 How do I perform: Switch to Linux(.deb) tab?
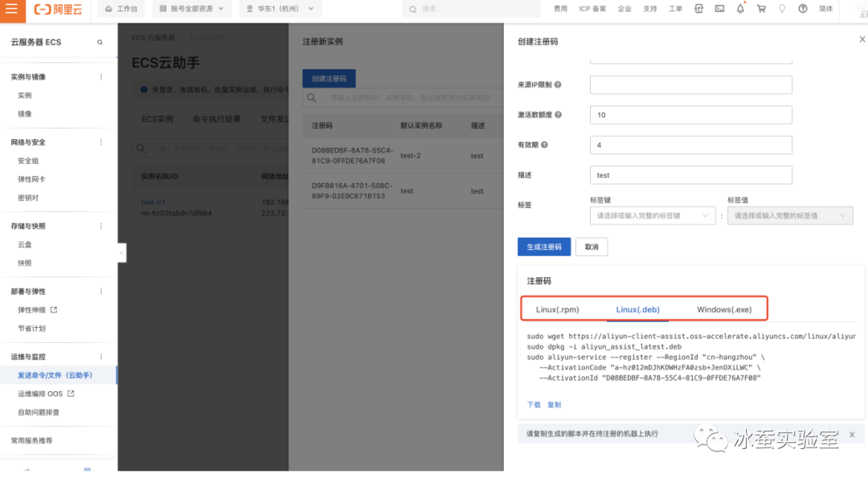pos(637,309)
